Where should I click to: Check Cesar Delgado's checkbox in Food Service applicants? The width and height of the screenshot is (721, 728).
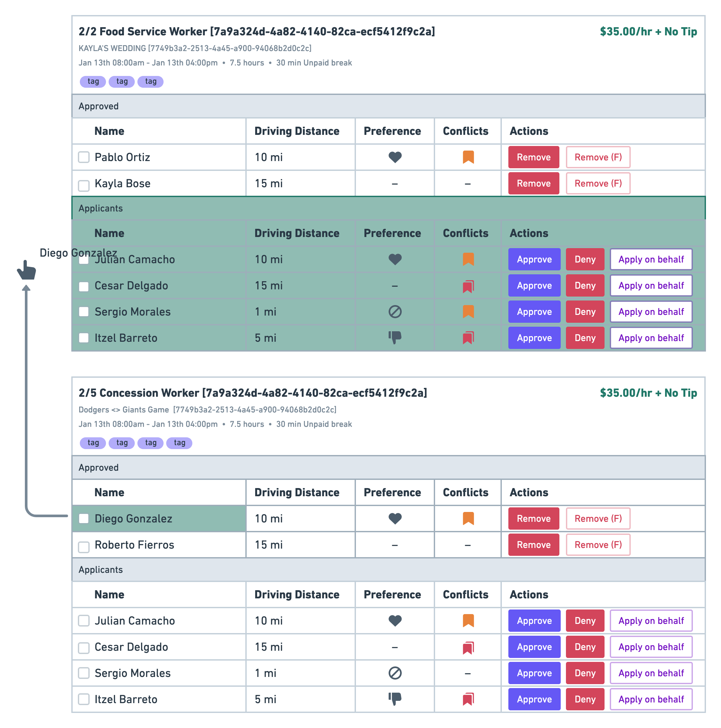pos(84,287)
